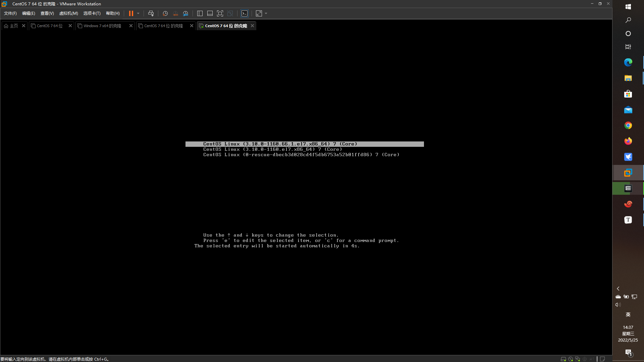Image resolution: width=644 pixels, height=362 pixels.
Task: Take a snapshot of this virtual machine
Action: (x=165, y=13)
